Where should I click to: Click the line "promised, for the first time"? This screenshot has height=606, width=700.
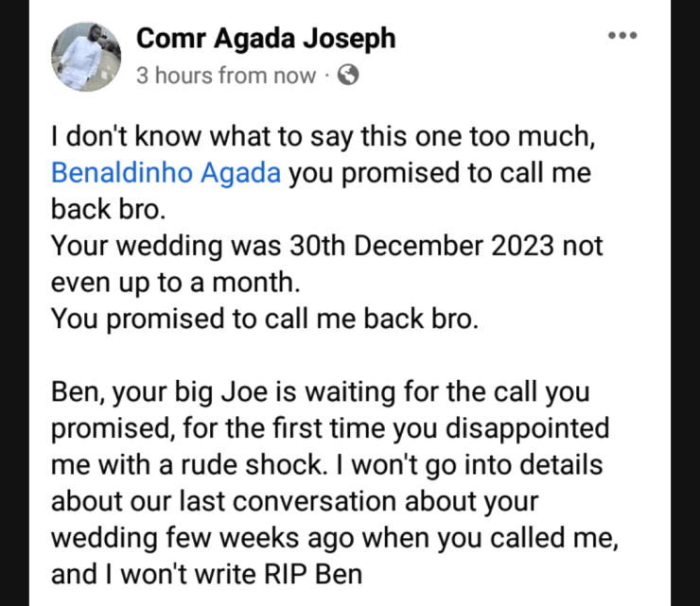tap(330, 428)
